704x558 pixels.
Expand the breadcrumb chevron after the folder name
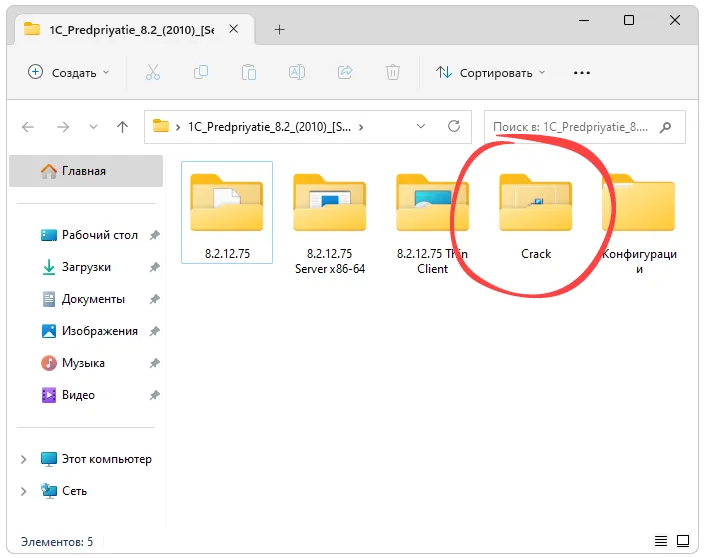tap(361, 127)
